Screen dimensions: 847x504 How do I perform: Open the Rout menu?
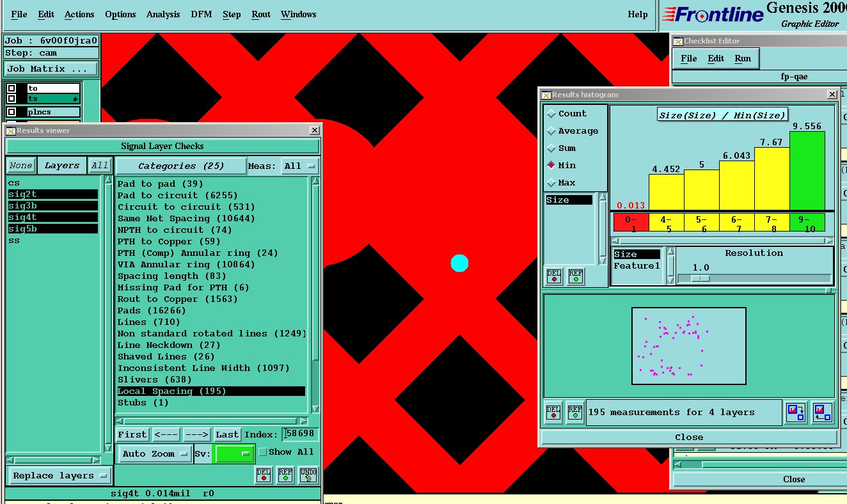[261, 14]
